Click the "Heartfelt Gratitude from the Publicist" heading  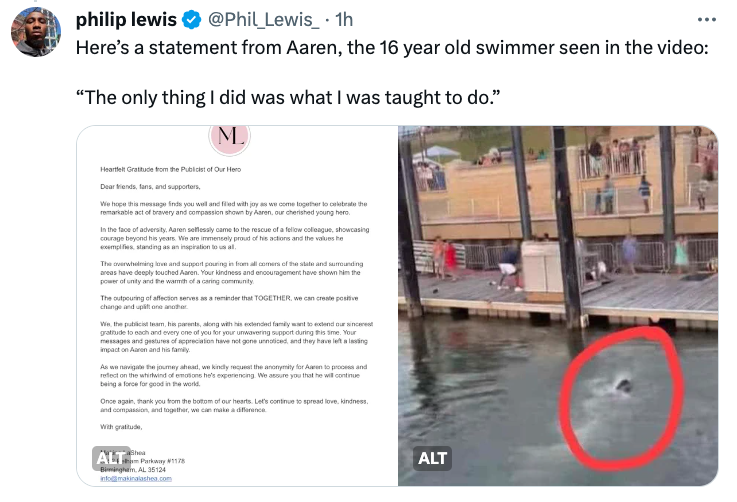click(x=171, y=169)
